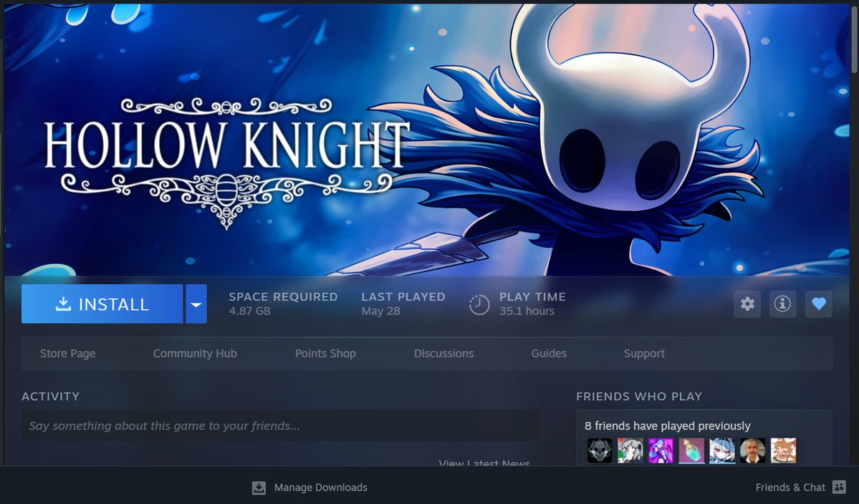Viewport: 859px width, 504px height.
Task: Open the Support link
Action: (644, 354)
